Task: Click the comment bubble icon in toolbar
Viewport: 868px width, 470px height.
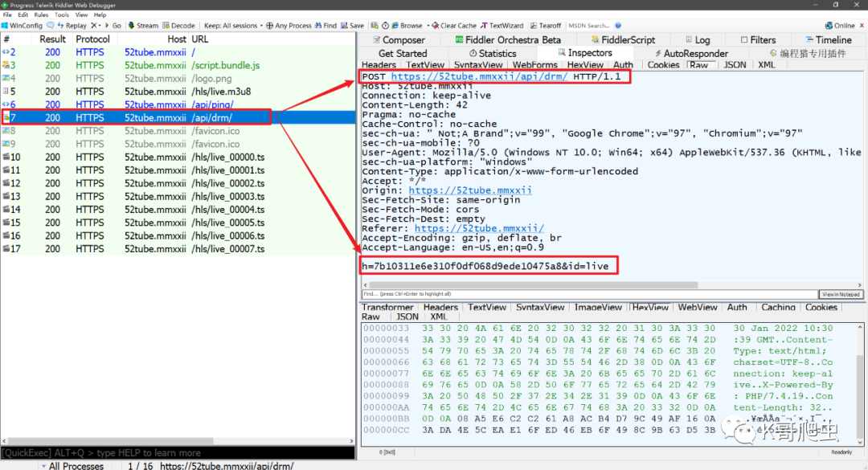Action: point(51,26)
